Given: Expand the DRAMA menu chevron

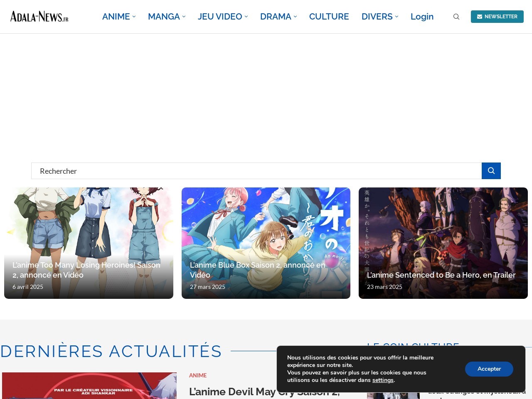Looking at the screenshot, I should coord(295,17).
